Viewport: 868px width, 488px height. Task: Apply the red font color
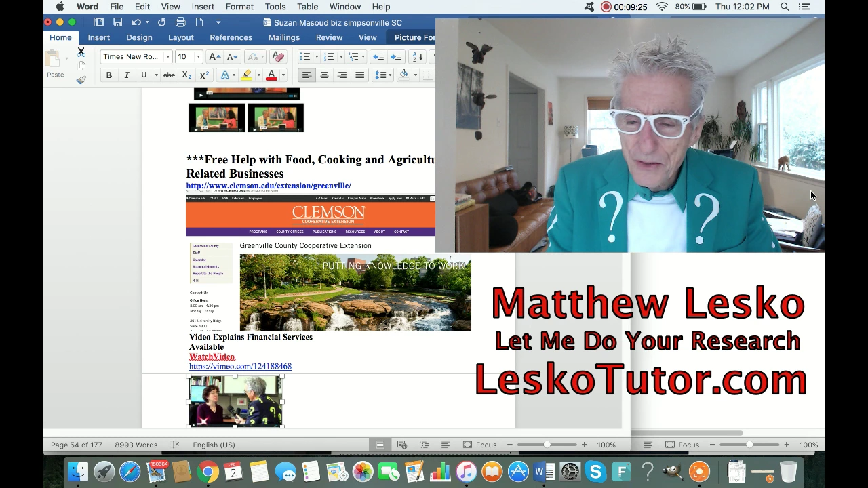click(271, 75)
